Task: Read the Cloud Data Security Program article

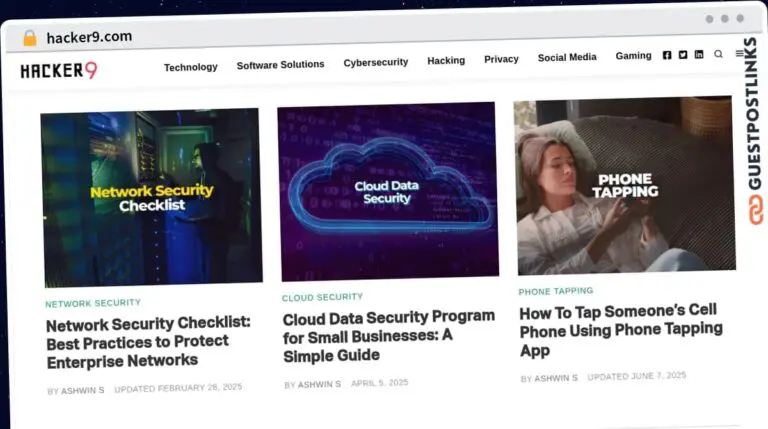Action: pyautogui.click(x=388, y=335)
